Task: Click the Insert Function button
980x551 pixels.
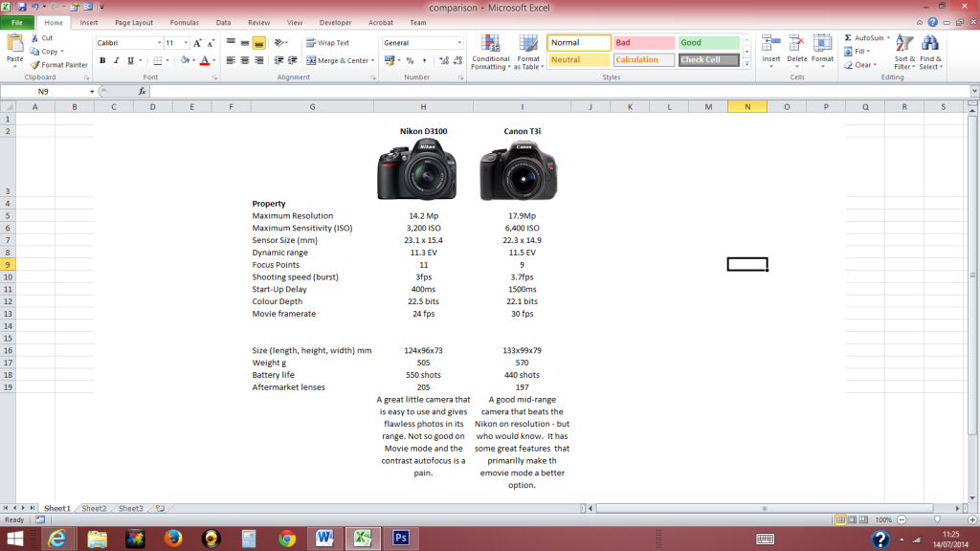Action: pos(141,92)
